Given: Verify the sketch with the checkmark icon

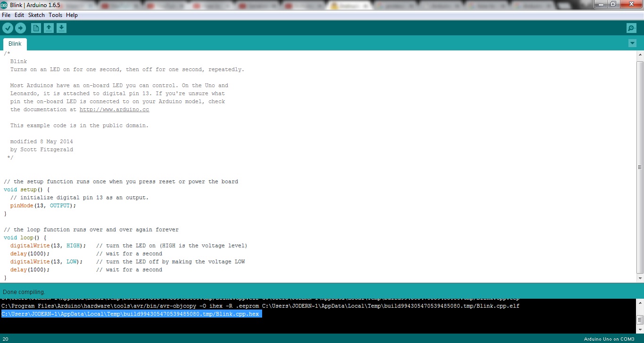Looking at the screenshot, I should (8, 28).
